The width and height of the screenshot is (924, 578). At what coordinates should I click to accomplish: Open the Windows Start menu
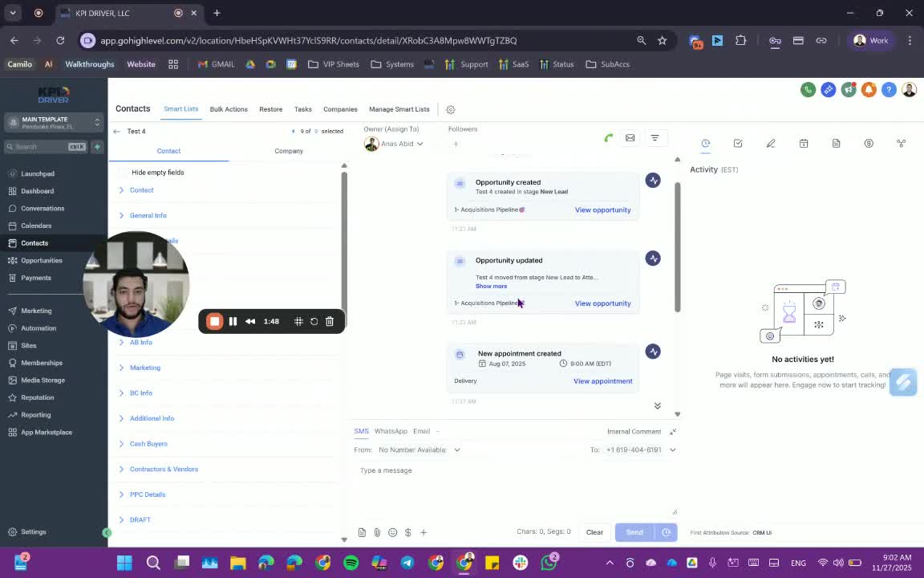point(124,563)
